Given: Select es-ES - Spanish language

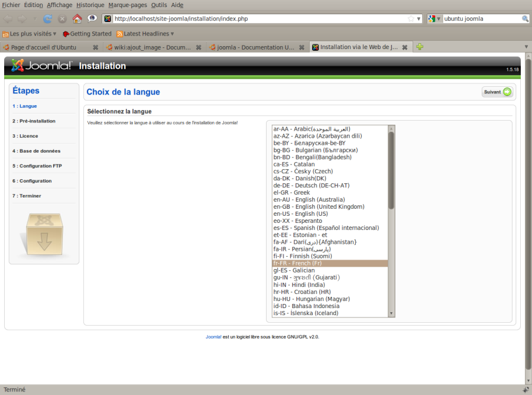Looking at the screenshot, I should [x=330, y=228].
